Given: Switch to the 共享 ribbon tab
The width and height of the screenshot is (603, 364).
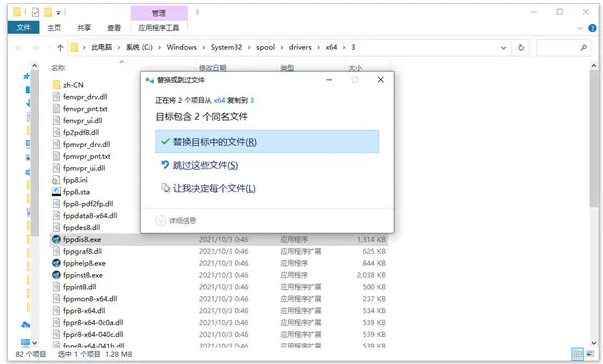Looking at the screenshot, I should pos(83,27).
